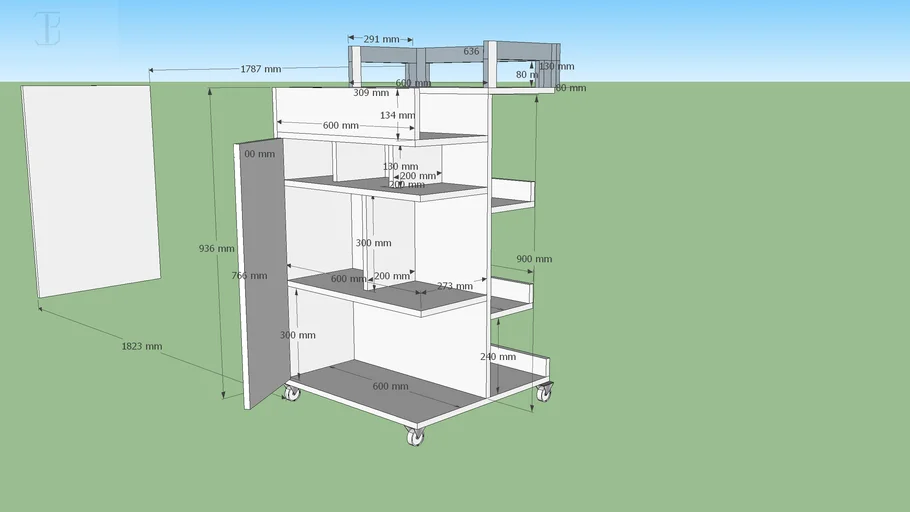Click the 1823 mm dimension label
This screenshot has height=512, width=910.
141,346
